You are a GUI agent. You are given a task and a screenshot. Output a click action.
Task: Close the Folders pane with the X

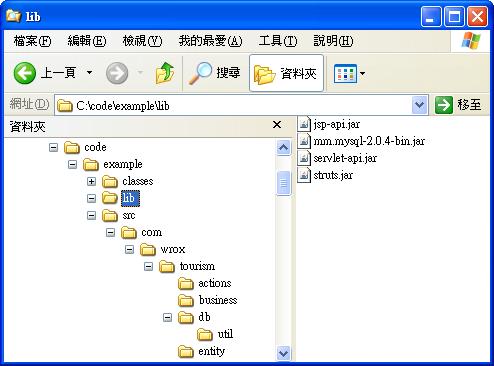(x=277, y=125)
